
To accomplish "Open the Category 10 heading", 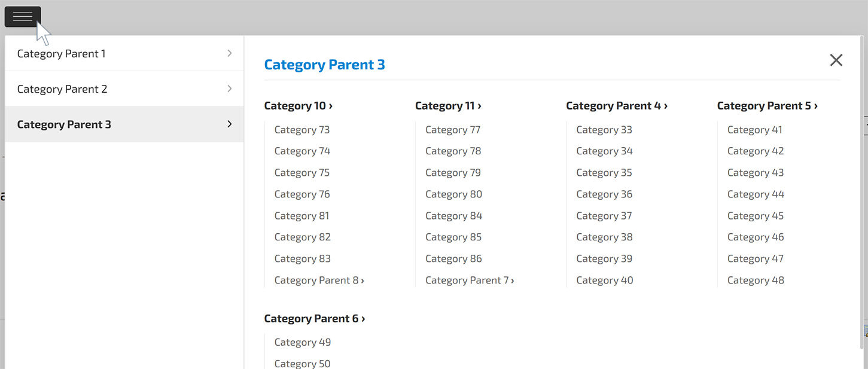I will click(x=298, y=106).
